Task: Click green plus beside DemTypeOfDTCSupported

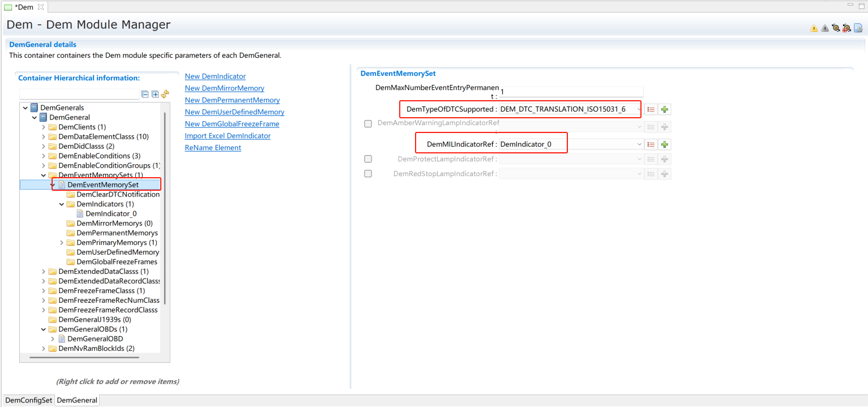Action: [665, 109]
